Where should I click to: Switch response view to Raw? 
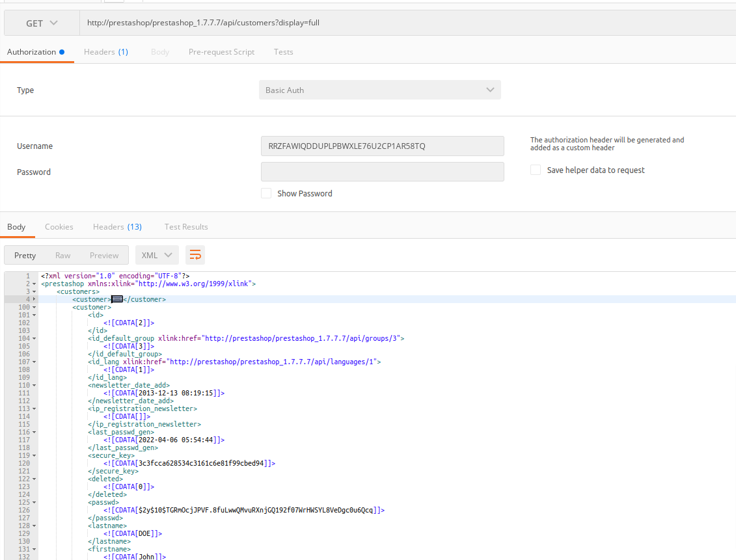click(x=63, y=255)
